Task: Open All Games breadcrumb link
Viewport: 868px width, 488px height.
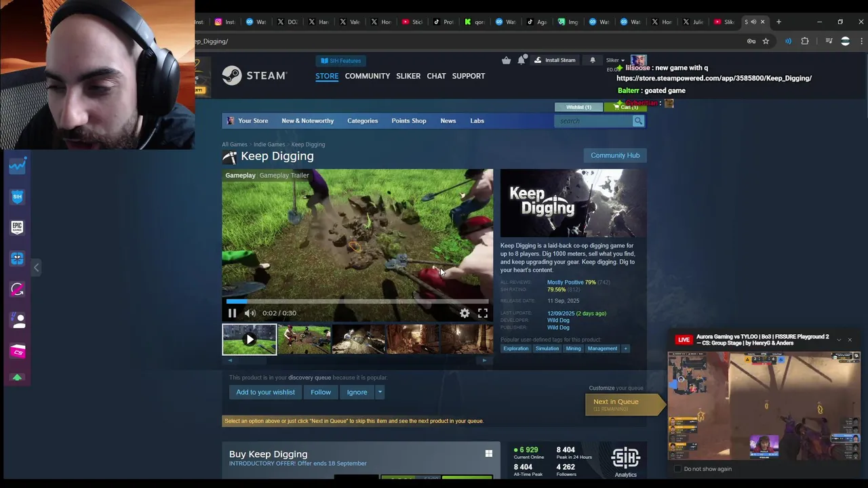Action: pyautogui.click(x=235, y=144)
